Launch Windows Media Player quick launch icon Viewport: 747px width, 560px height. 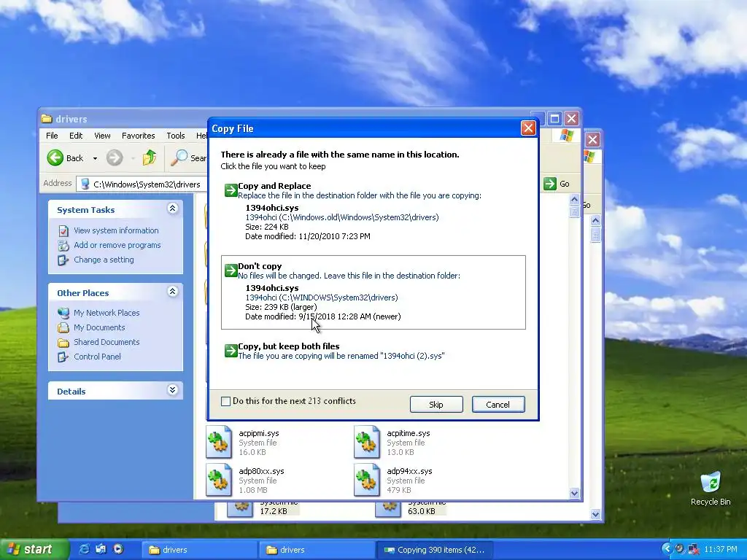click(118, 549)
